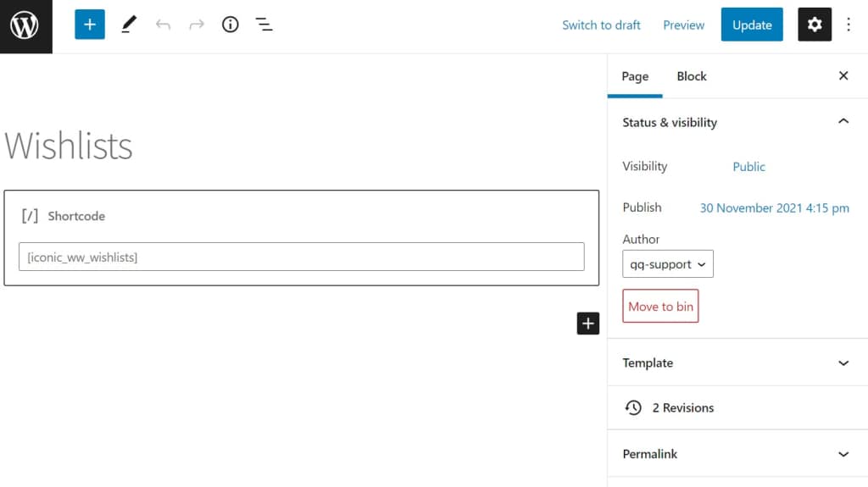This screenshot has height=487, width=868.
Task: Click the Move to bin button
Action: point(660,306)
